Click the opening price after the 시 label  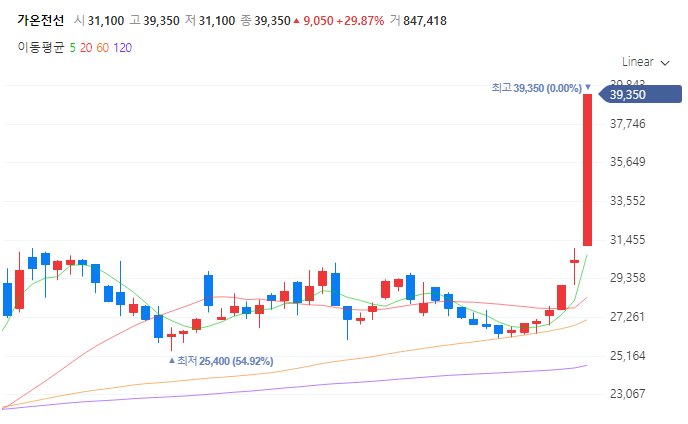point(106,21)
